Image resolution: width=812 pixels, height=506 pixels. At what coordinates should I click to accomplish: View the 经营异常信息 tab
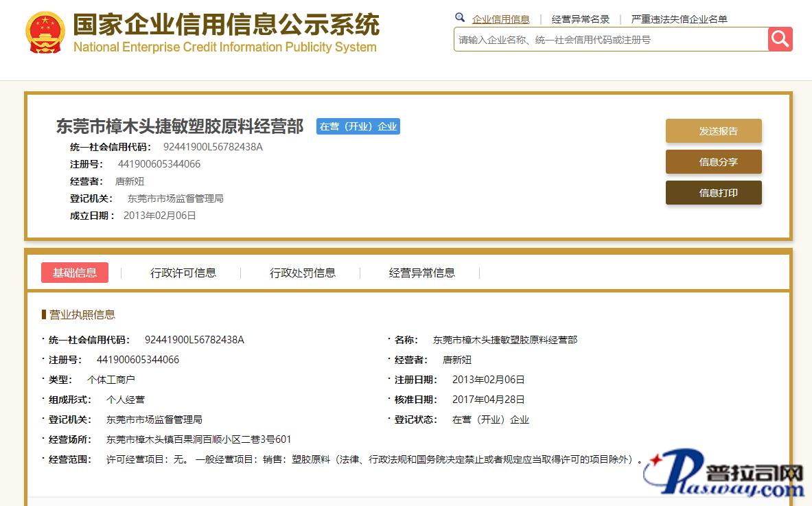tap(421, 273)
